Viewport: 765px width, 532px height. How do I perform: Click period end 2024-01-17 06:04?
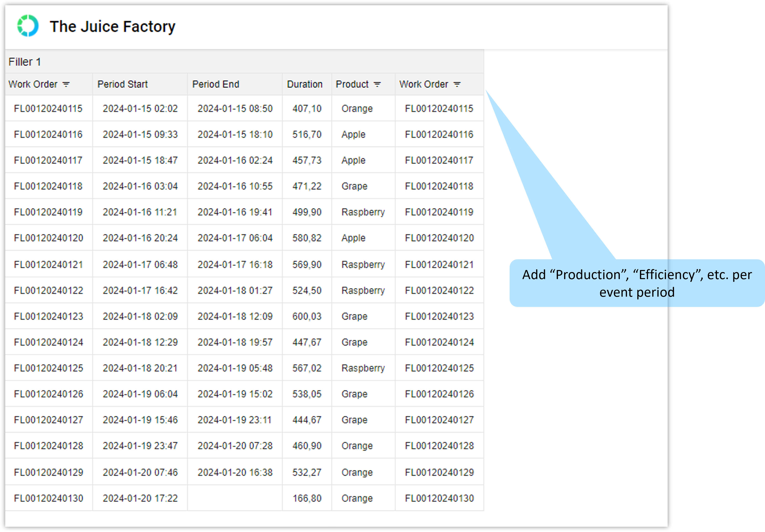click(x=235, y=238)
